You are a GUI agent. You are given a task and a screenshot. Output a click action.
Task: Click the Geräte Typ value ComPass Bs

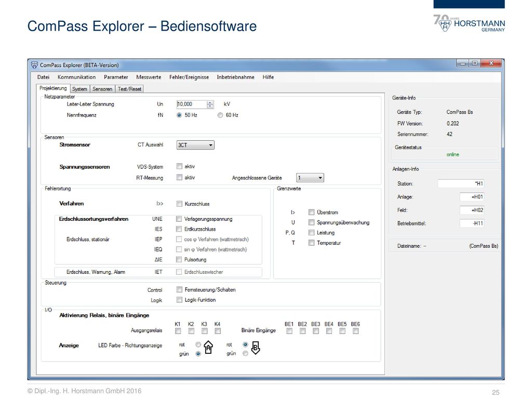[x=459, y=112]
